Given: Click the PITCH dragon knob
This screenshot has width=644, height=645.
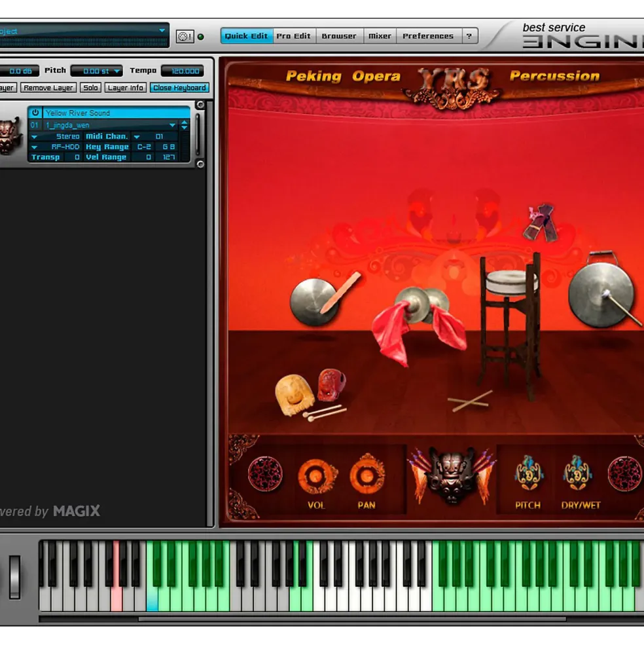Looking at the screenshot, I should coord(528,473).
